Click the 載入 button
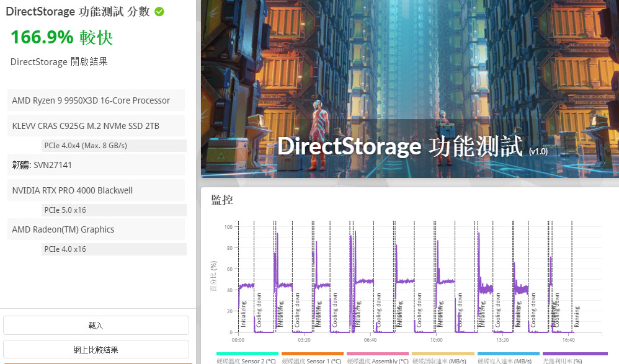 click(96, 326)
